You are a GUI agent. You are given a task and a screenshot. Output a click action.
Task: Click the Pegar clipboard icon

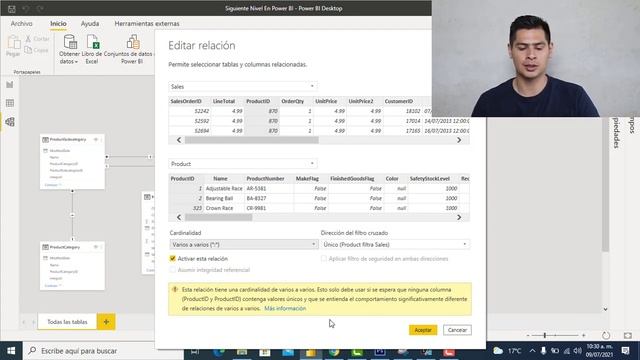coord(13,42)
